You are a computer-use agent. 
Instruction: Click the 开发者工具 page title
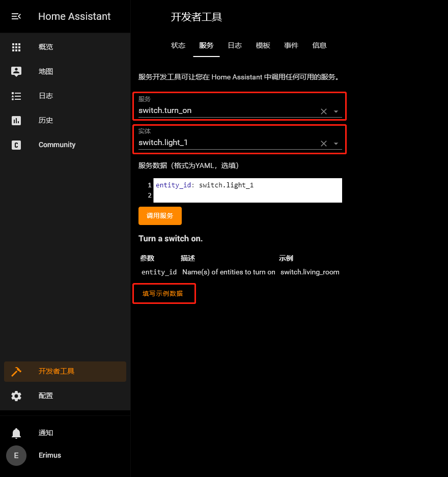tap(197, 17)
